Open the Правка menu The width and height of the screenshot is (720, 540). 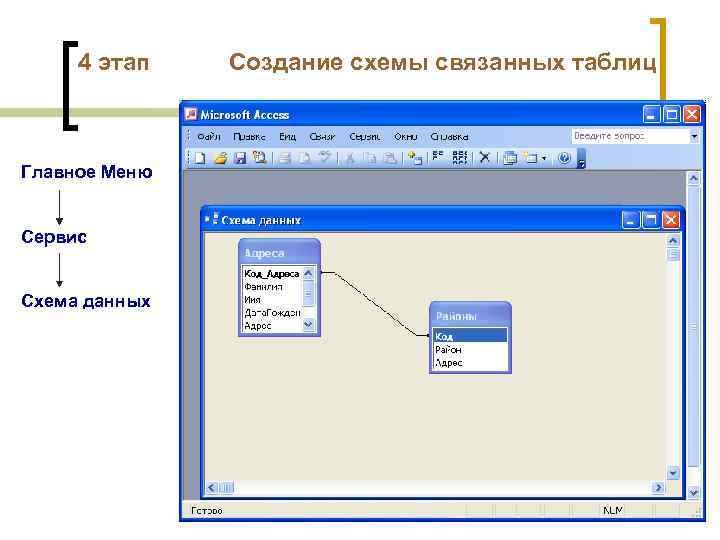(249, 136)
